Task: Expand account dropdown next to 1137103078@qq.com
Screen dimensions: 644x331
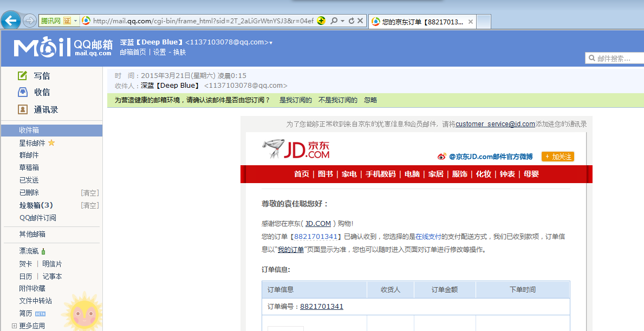Action: click(x=271, y=43)
